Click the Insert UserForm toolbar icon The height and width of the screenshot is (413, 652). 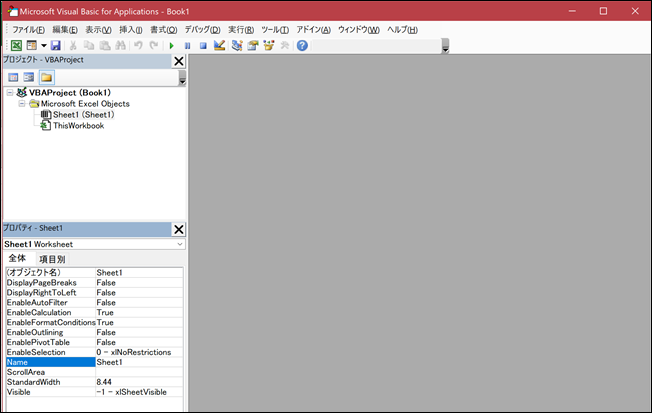tap(32, 45)
